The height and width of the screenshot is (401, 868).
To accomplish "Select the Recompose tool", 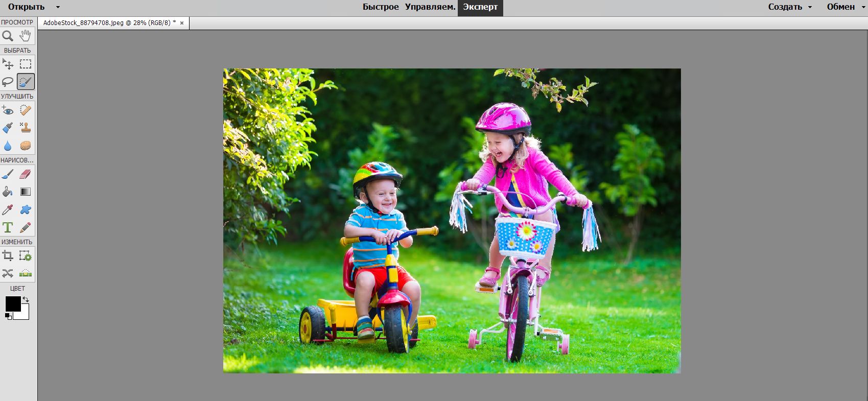I will [x=25, y=256].
